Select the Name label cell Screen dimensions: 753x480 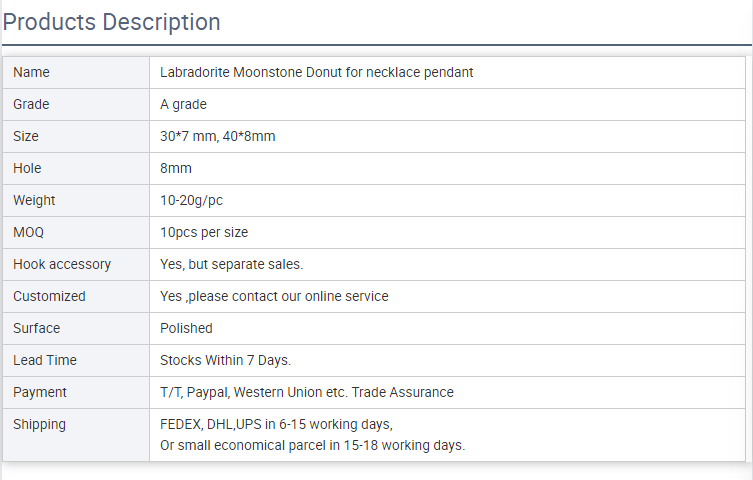point(31,72)
